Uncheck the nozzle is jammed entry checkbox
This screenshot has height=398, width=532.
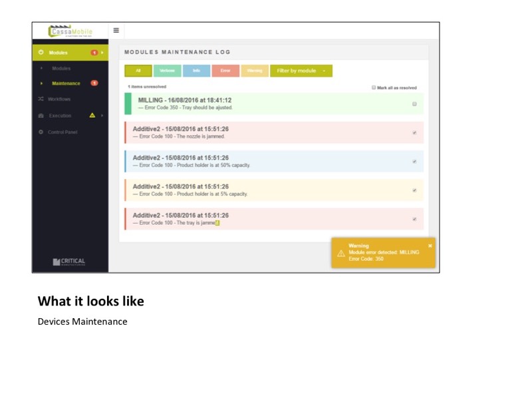414,132
